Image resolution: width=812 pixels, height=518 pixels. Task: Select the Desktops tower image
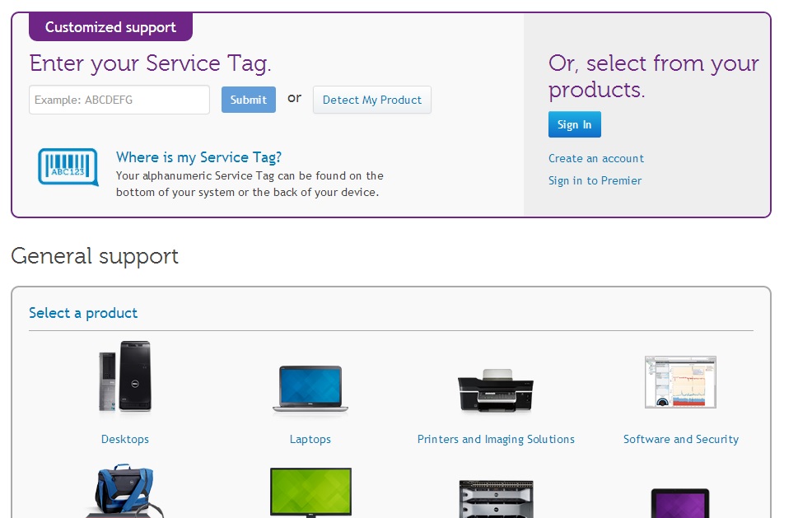(x=124, y=377)
